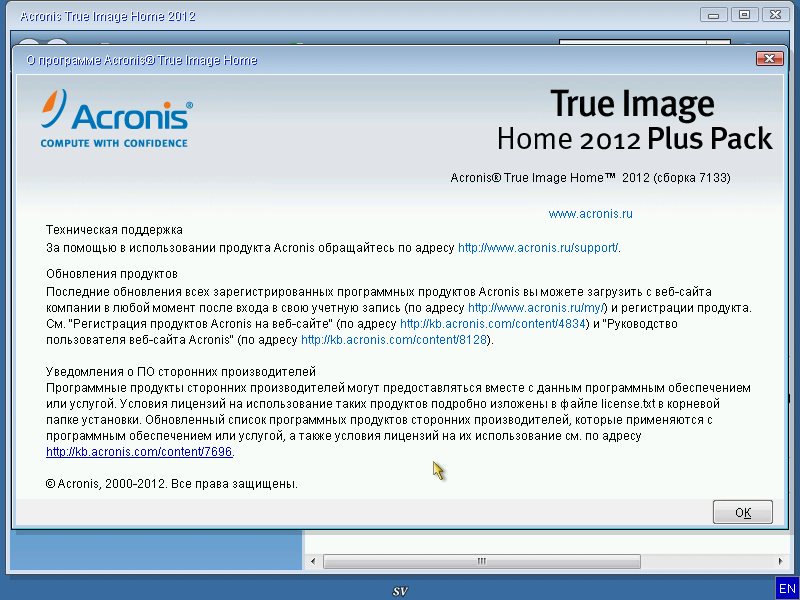
Task: Click the copyright text '© Acronis, 2000-2012'
Action: click(106, 484)
